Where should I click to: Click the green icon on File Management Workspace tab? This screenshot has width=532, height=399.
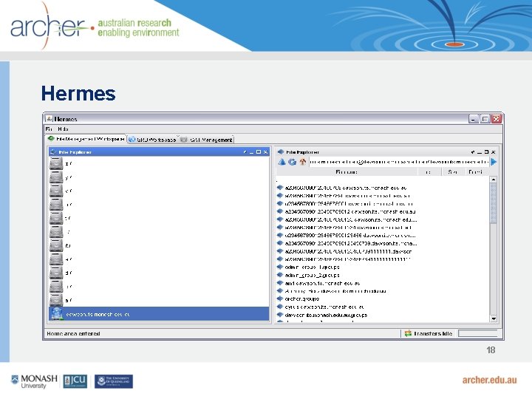pos(51,138)
